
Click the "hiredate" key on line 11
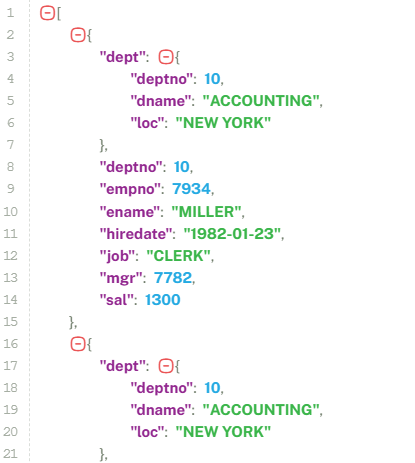[x=136, y=234]
